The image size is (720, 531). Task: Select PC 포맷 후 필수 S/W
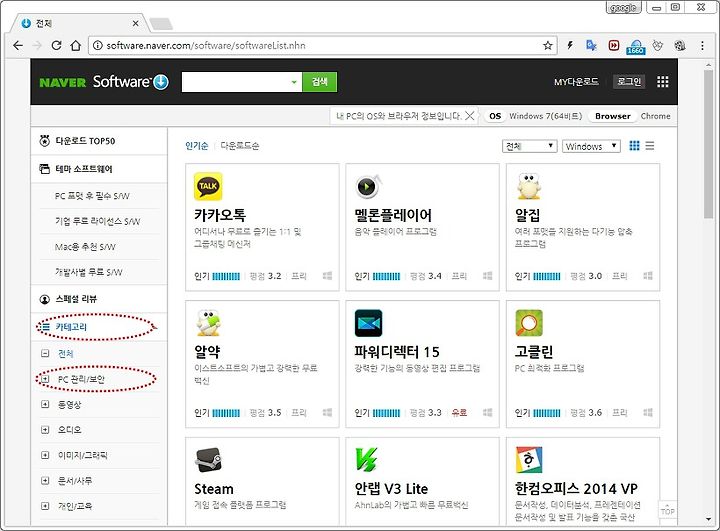click(x=92, y=196)
